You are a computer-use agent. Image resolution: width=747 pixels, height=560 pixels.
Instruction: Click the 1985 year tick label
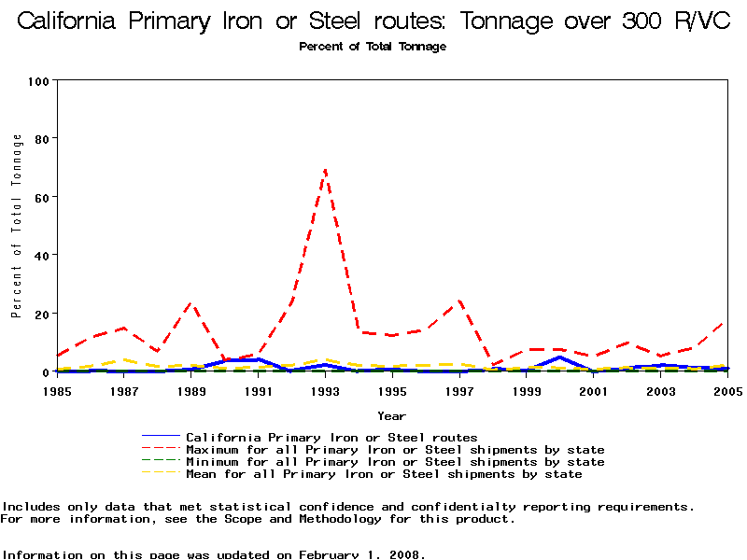coord(57,391)
